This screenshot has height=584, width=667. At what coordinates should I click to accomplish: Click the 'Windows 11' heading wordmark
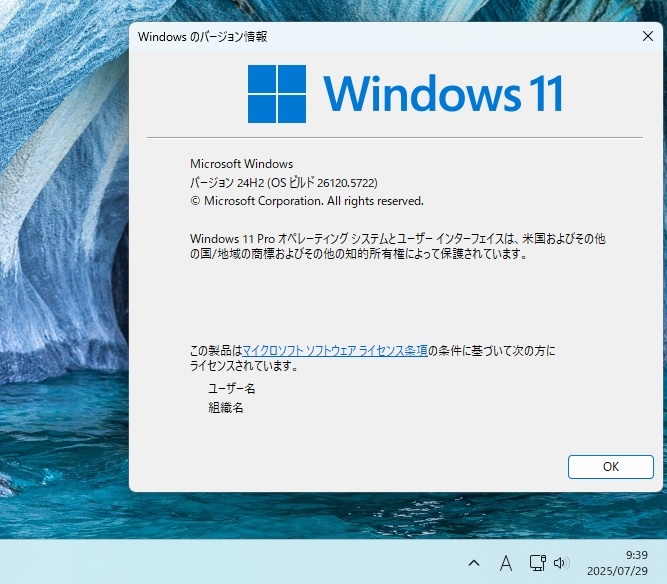point(443,94)
